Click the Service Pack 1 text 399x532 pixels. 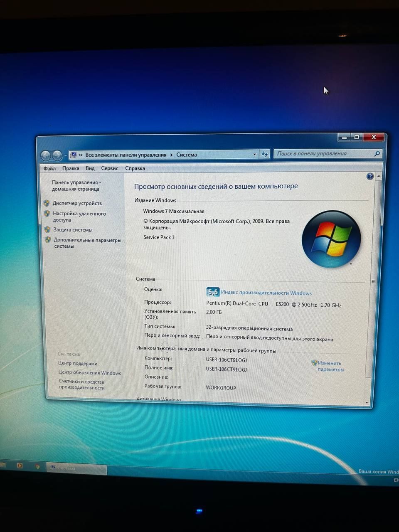coord(159,237)
